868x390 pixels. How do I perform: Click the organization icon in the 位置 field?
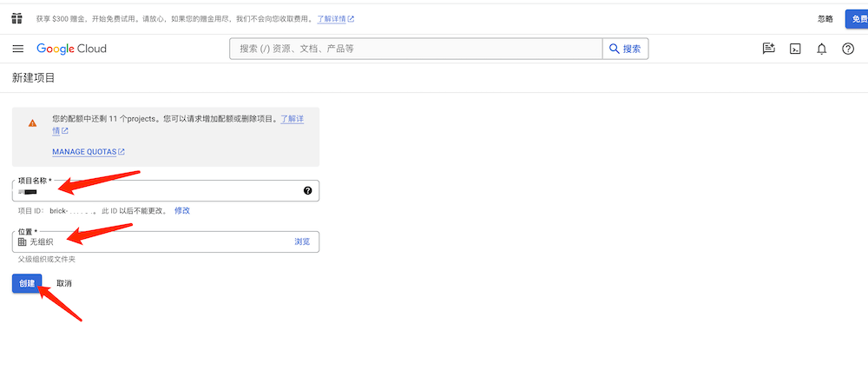tap(23, 241)
